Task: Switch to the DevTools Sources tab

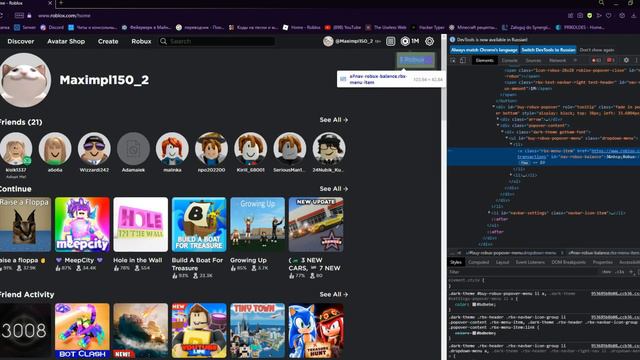Action: tap(533, 60)
